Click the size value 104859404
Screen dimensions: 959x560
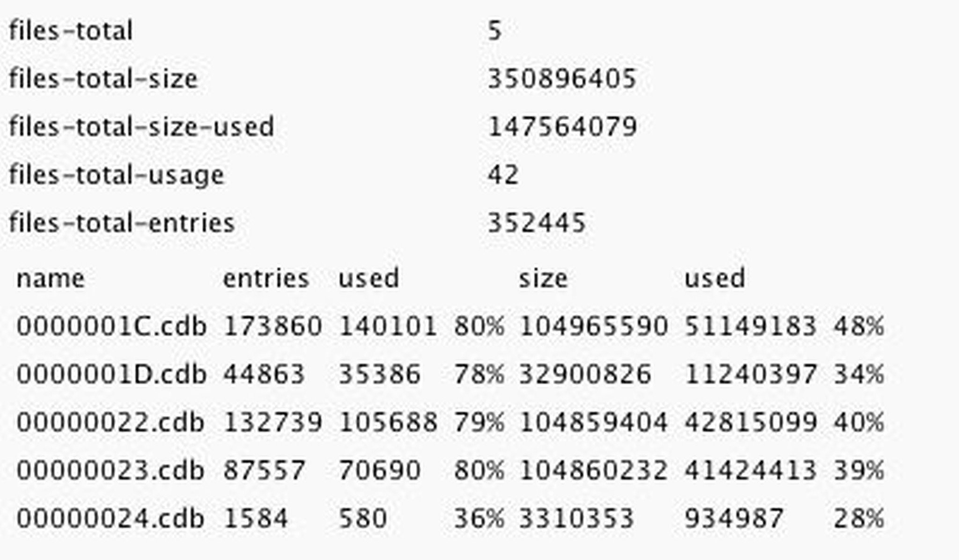coord(593,422)
